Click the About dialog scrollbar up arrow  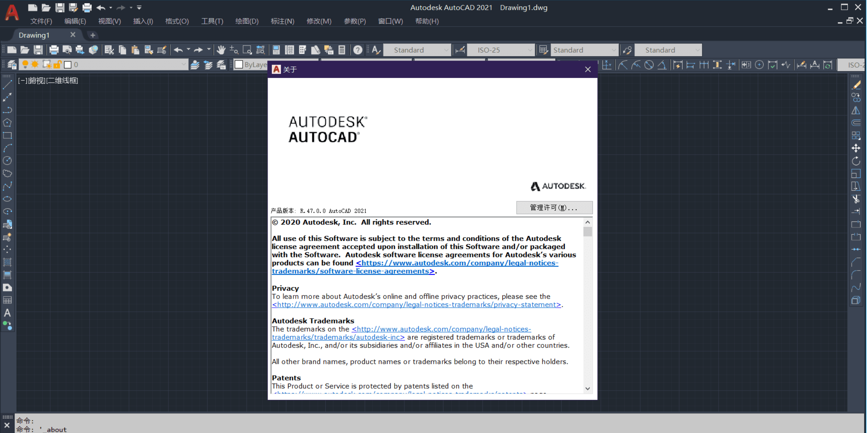pyautogui.click(x=588, y=222)
